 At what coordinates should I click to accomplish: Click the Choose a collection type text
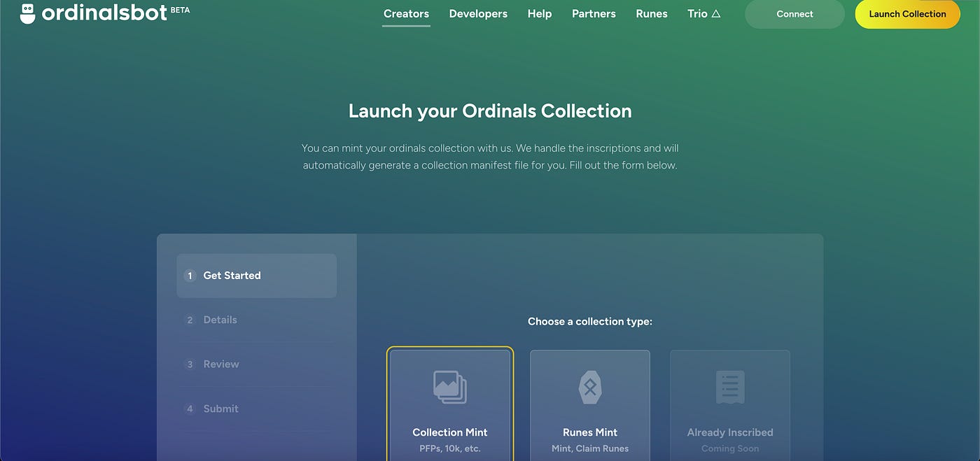590,322
